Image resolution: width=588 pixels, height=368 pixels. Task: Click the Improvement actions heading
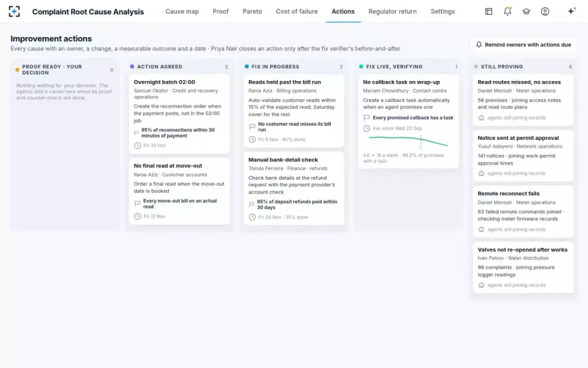51,39
